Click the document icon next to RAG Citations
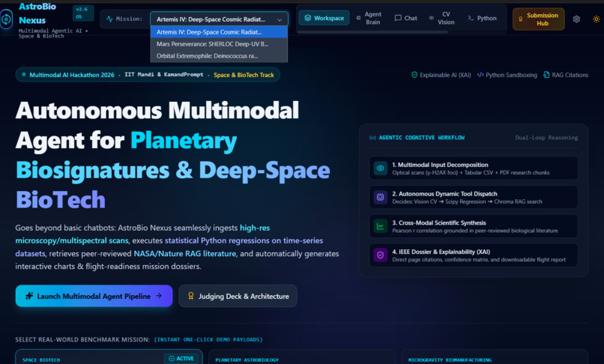Screen dimensions: 604x364 pos(546,75)
